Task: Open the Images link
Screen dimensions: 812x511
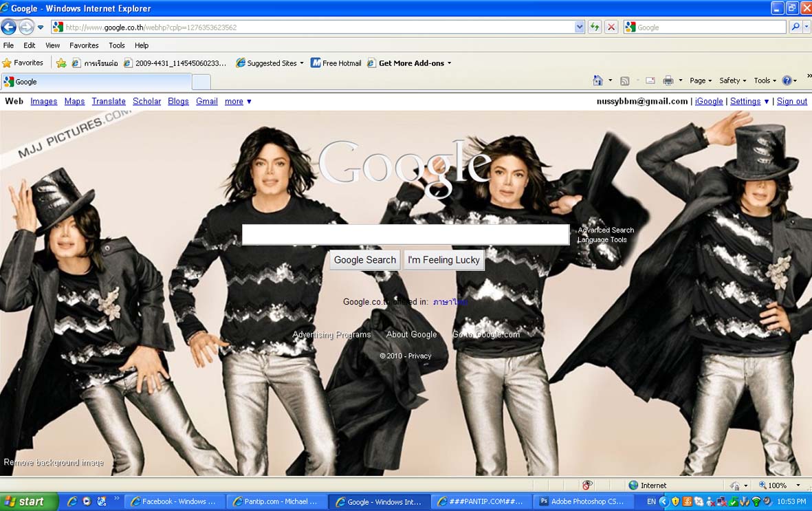Action: 43,101
